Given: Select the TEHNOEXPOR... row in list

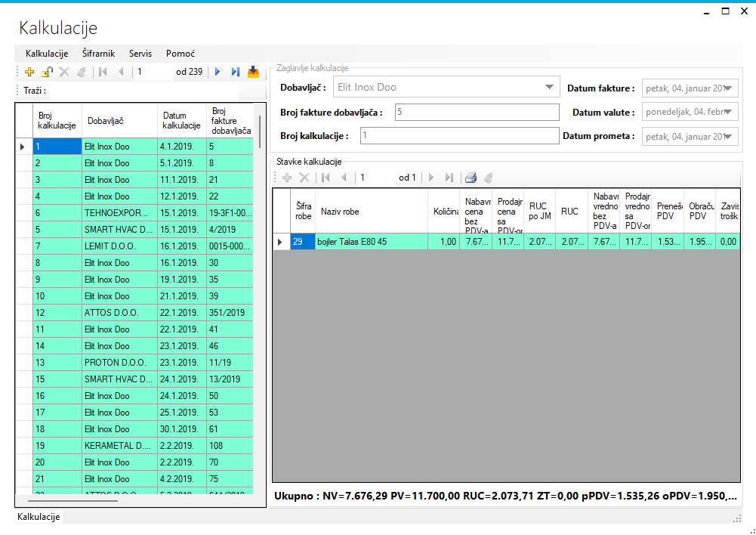Looking at the screenshot, I should tap(116, 213).
